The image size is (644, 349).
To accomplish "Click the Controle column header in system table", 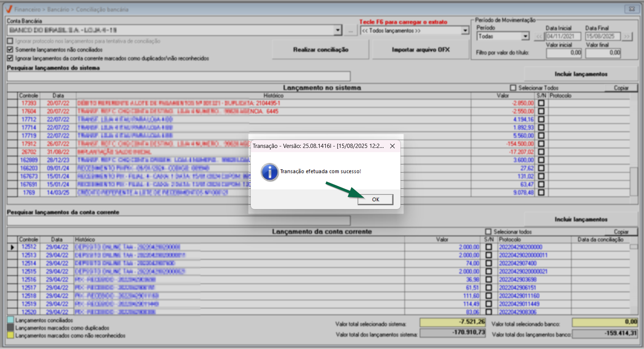I will 29,96.
